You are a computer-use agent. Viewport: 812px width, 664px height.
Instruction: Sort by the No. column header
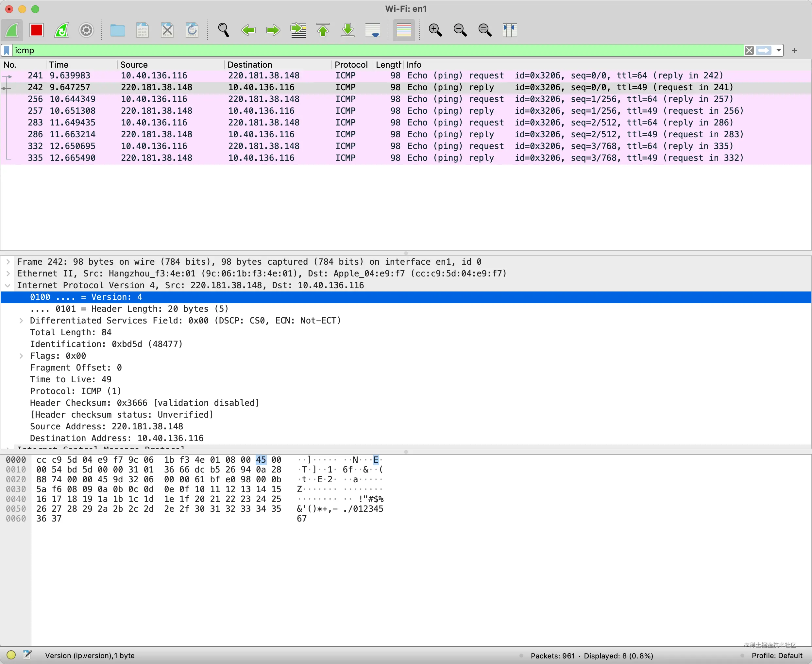(x=23, y=65)
